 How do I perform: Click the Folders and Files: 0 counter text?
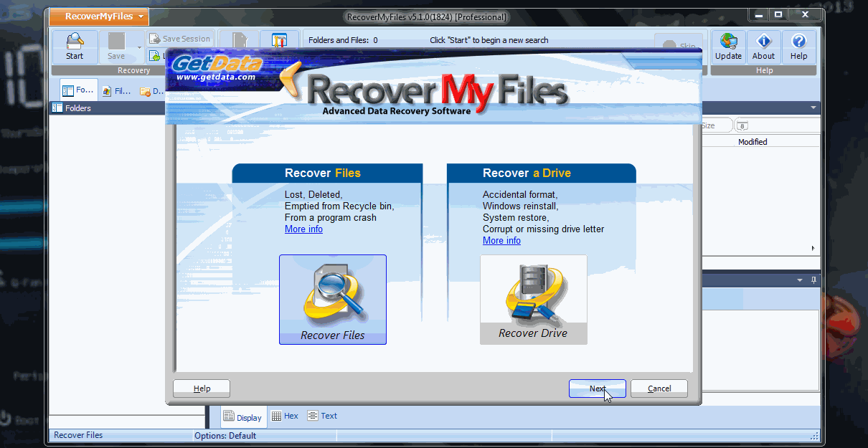click(343, 40)
